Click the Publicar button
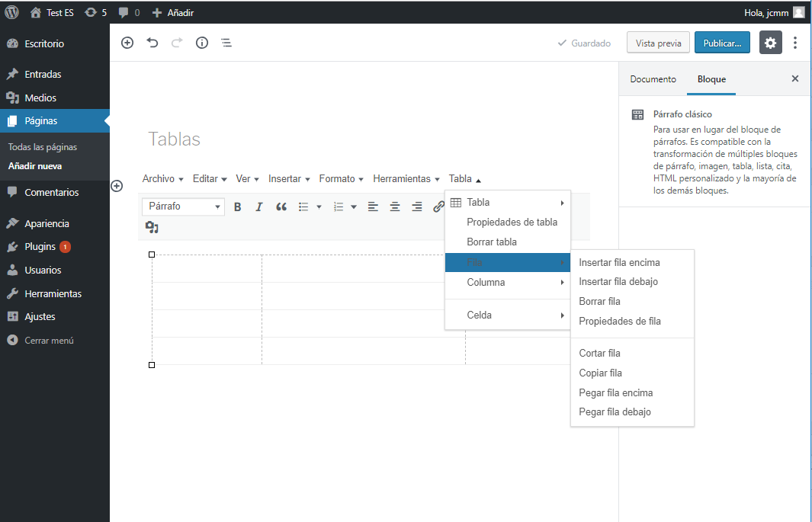Screen dimensions: 812x522 [722, 43]
